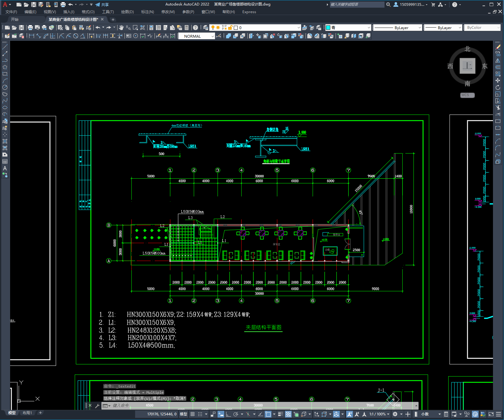Viewport: 504px width, 420px height.
Task: Click the Autodesk App Store cart icon
Action: (x=433, y=5)
